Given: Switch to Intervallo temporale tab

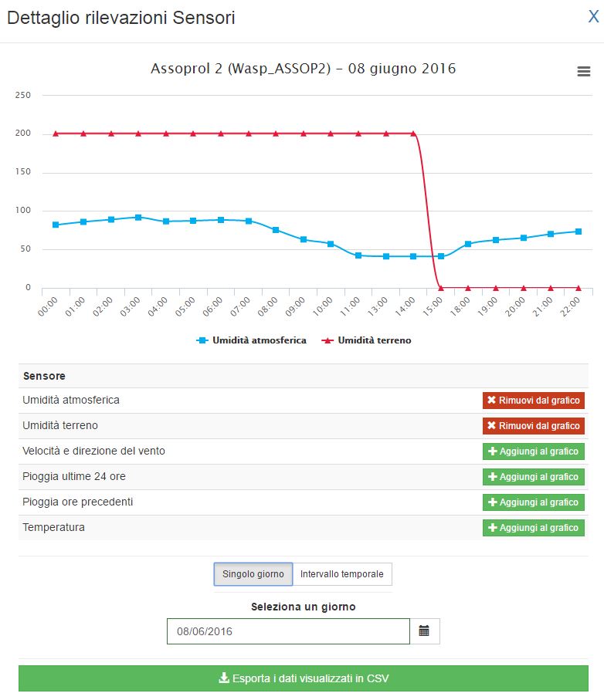Looking at the screenshot, I should [x=342, y=574].
